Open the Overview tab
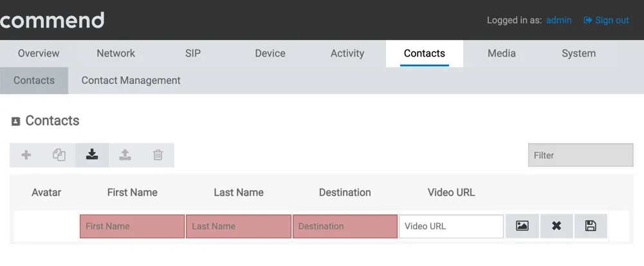Viewport: 644px width, 266px height. (x=39, y=53)
